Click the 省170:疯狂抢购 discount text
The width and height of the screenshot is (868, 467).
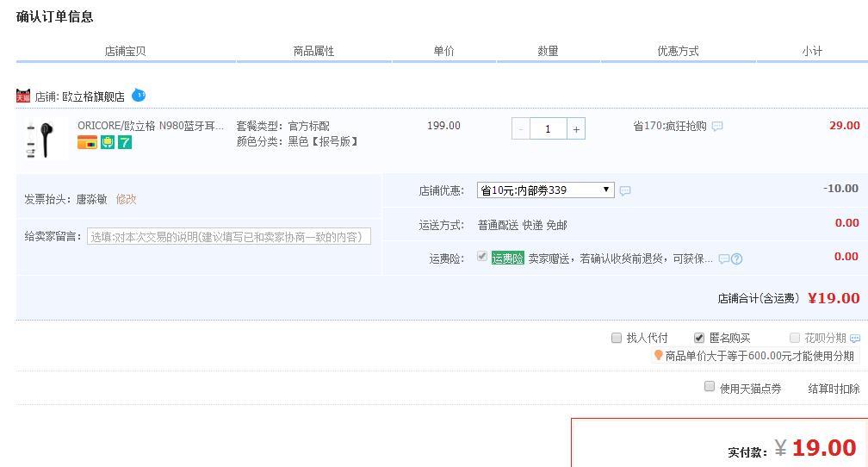[670, 126]
